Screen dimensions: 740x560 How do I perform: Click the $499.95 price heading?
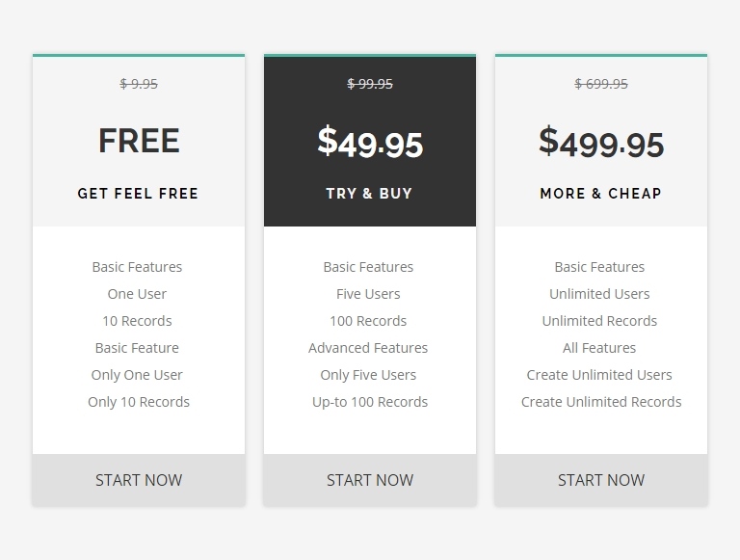click(601, 144)
